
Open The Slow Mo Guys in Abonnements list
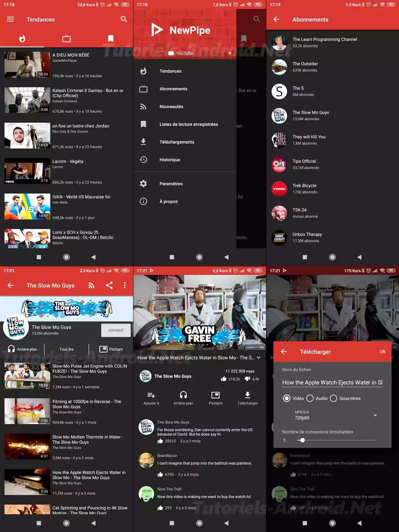(332, 116)
